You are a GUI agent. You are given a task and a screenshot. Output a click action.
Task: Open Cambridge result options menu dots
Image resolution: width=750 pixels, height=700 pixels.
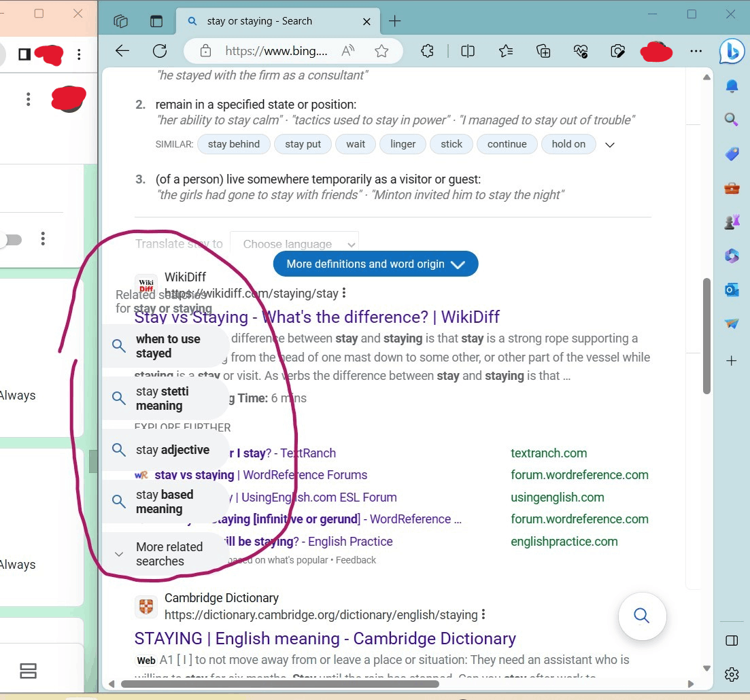click(483, 614)
